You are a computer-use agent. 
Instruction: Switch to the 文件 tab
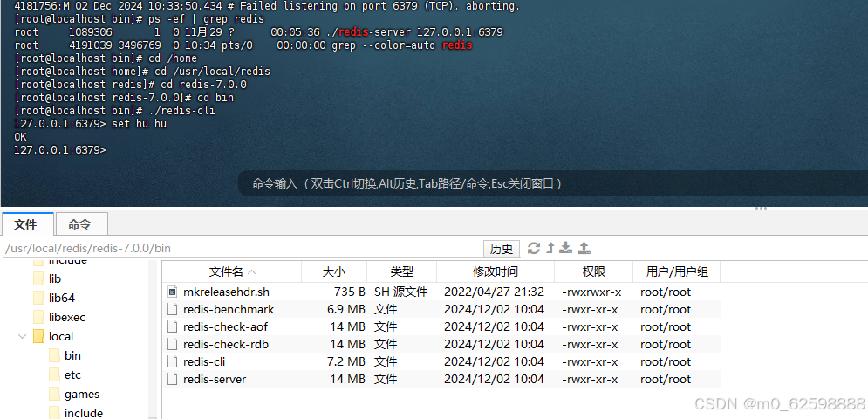click(x=27, y=224)
